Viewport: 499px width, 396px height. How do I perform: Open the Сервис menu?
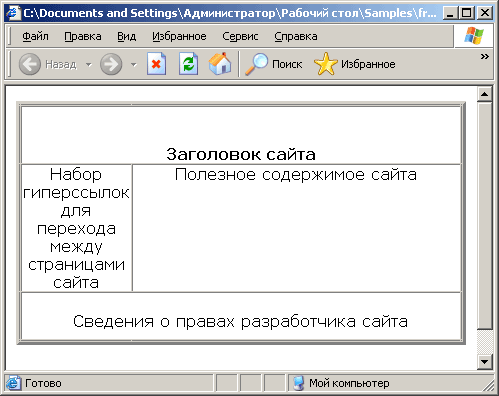(240, 36)
